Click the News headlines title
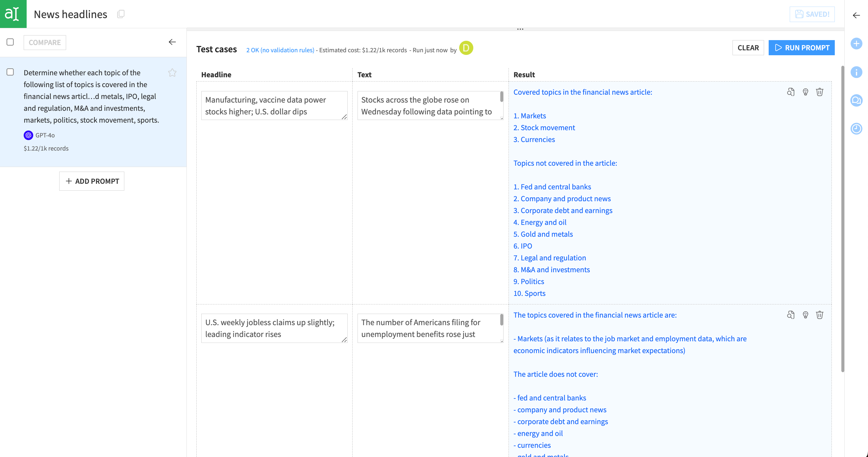Viewport: 868px width, 457px height. click(x=70, y=14)
